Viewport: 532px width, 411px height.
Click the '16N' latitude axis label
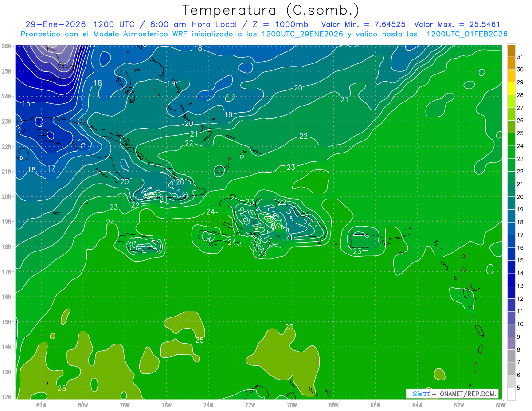[6, 297]
